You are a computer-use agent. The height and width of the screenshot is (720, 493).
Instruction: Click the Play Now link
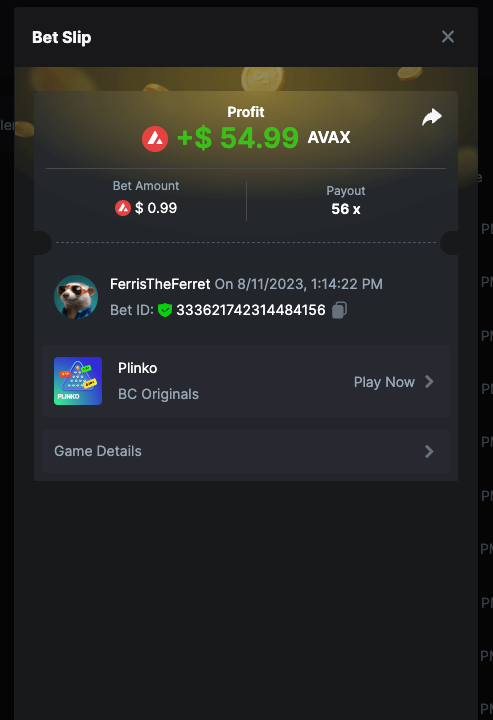pos(384,382)
